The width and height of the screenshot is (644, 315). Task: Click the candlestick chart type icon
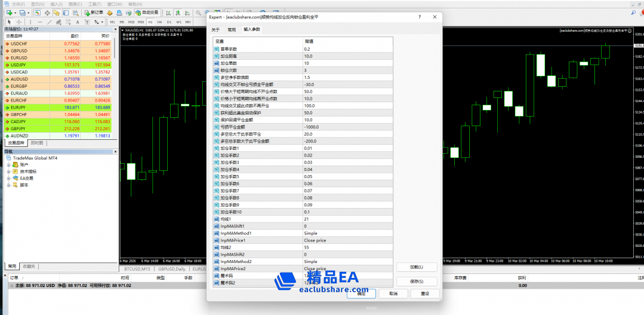point(177,13)
